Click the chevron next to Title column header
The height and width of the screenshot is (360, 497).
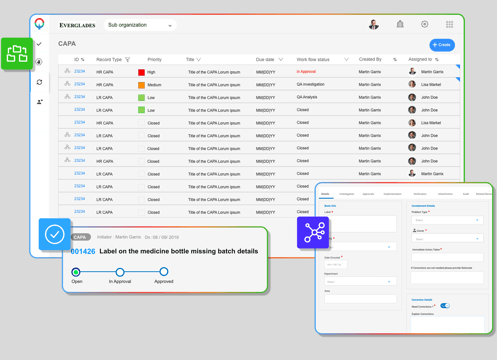[x=199, y=60]
